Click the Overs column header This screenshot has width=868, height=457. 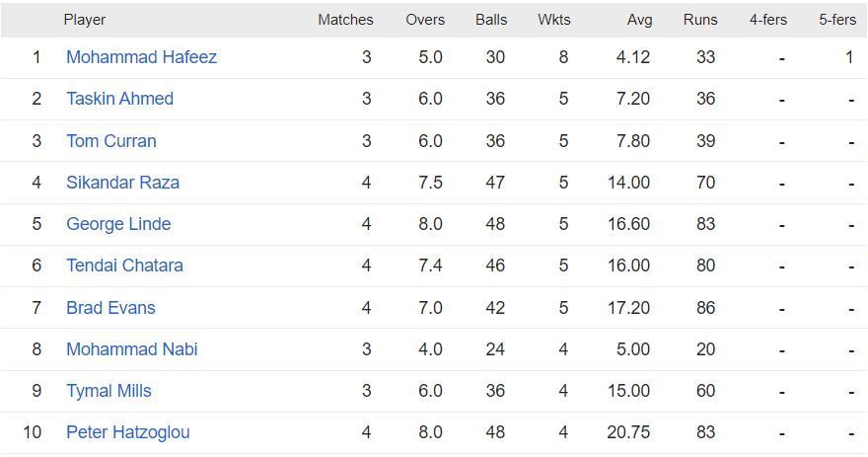(425, 20)
